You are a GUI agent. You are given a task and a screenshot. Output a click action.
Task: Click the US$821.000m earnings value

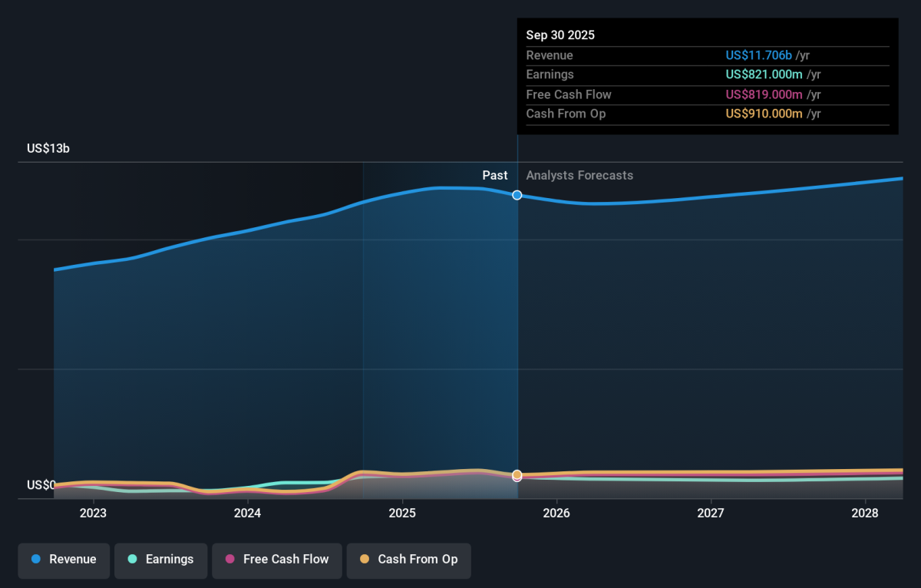(x=764, y=74)
